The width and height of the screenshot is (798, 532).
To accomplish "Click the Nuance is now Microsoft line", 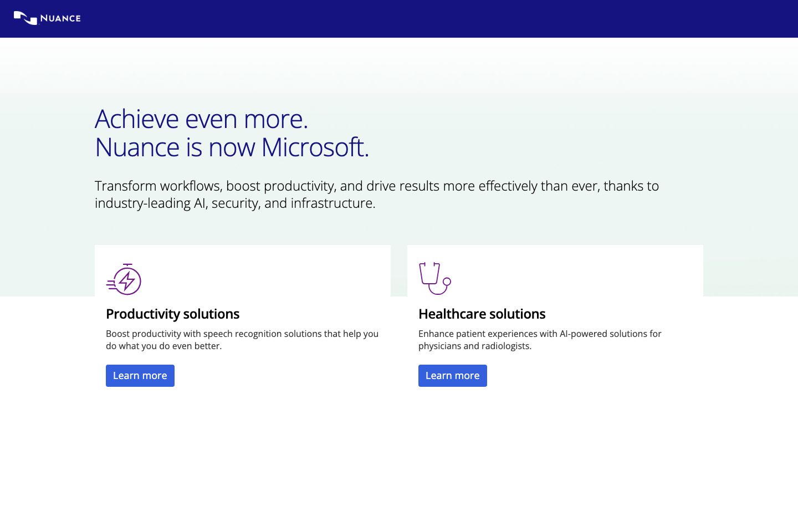I will point(232,147).
